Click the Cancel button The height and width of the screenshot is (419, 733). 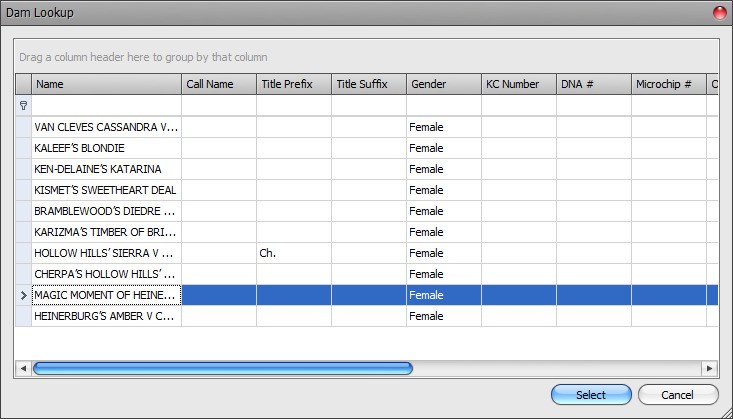tap(677, 395)
